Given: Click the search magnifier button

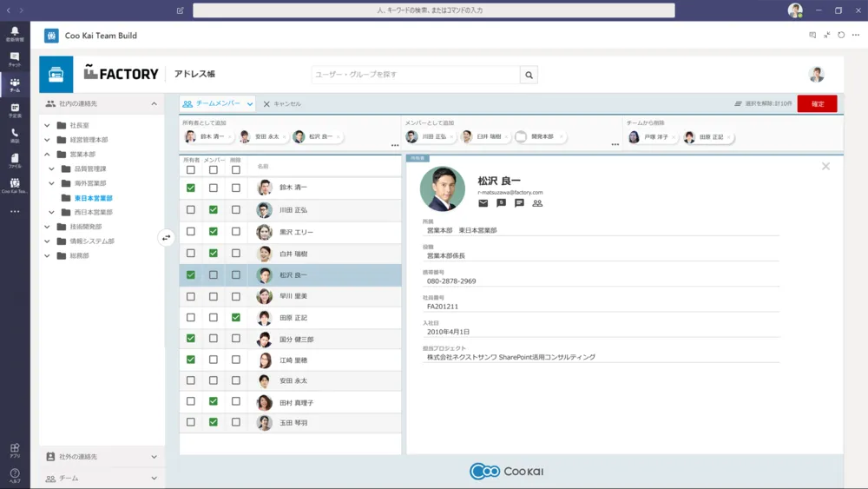Looking at the screenshot, I should pos(529,75).
